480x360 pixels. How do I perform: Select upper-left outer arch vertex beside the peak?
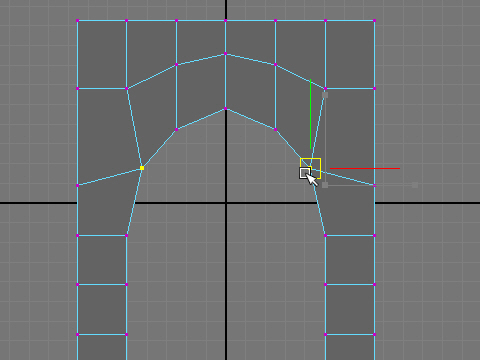click(x=176, y=65)
